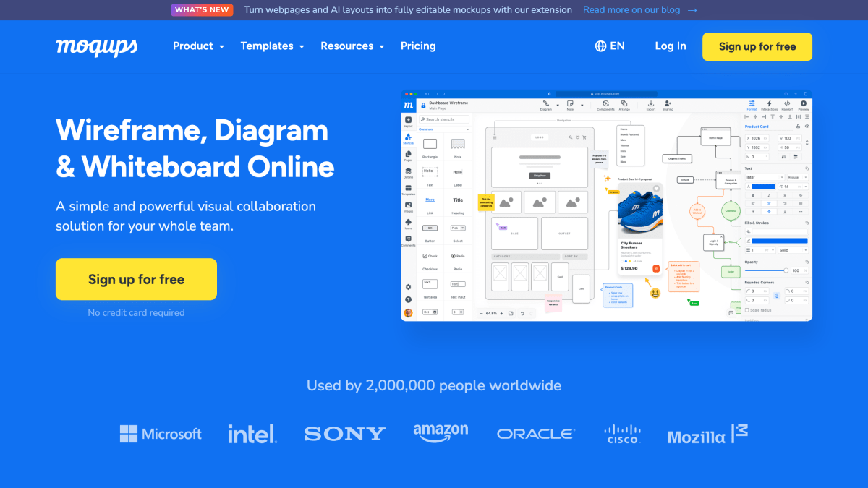
Task: Open the Icons library in the app sidebar
Action: (408, 223)
